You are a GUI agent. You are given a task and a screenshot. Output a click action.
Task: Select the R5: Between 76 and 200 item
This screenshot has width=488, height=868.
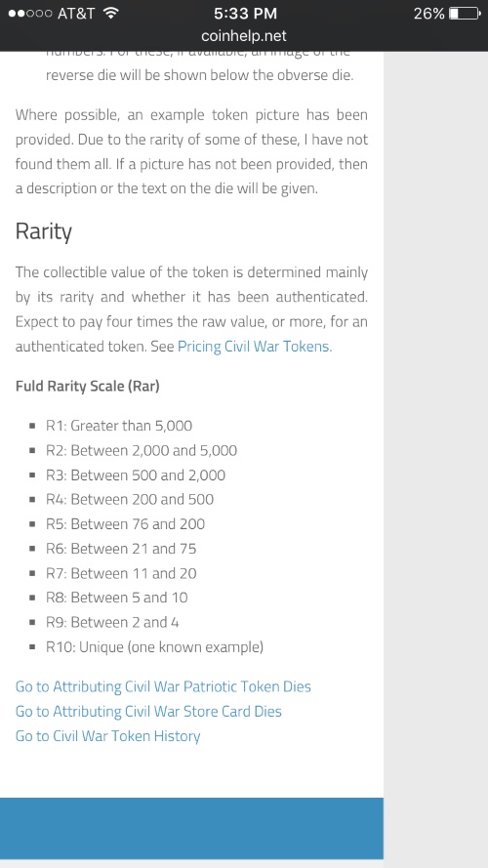[125, 523]
